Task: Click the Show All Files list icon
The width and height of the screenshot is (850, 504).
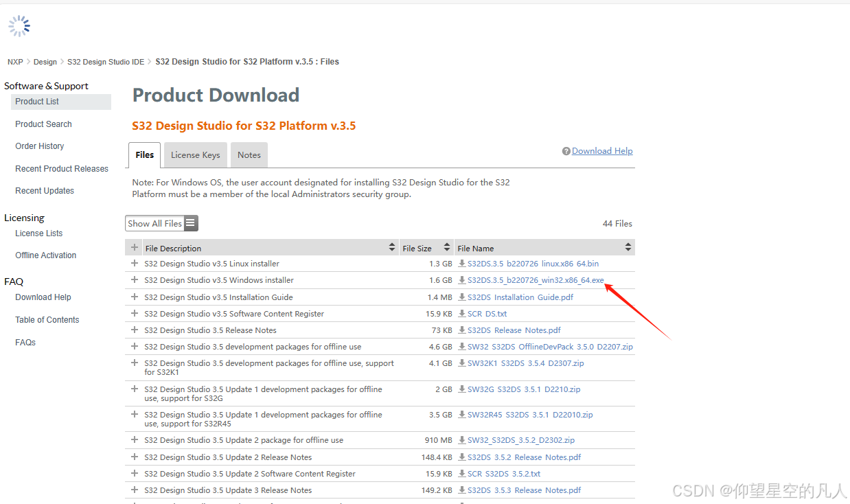Action: click(190, 223)
